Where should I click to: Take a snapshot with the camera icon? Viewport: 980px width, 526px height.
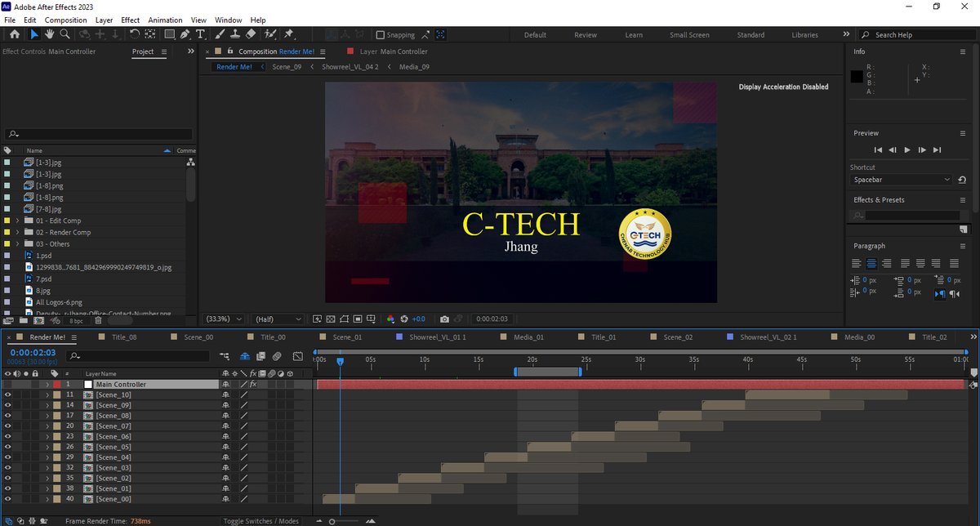click(444, 319)
